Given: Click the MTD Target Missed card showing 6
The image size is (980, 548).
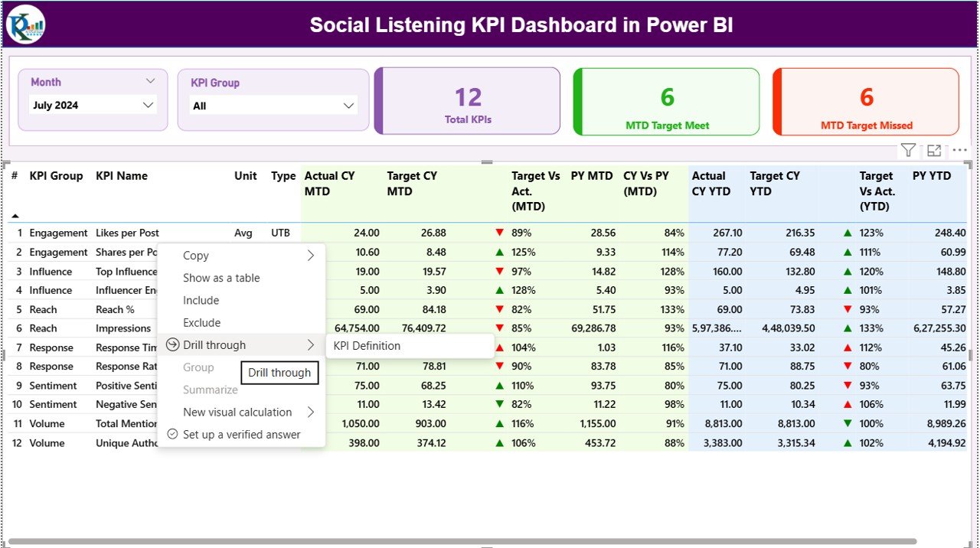Looking at the screenshot, I should click(x=864, y=101).
